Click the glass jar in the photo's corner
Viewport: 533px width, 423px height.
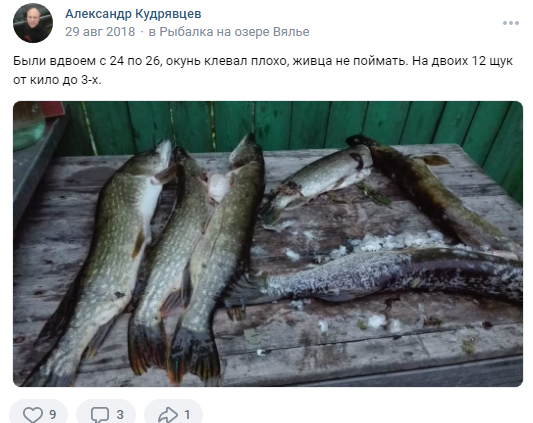29,124
